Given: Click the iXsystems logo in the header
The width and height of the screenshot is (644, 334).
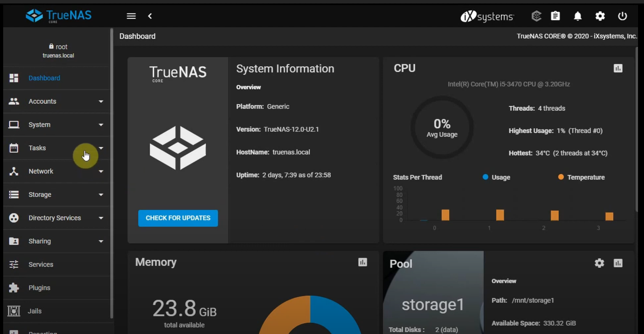Looking at the screenshot, I should pos(487,16).
